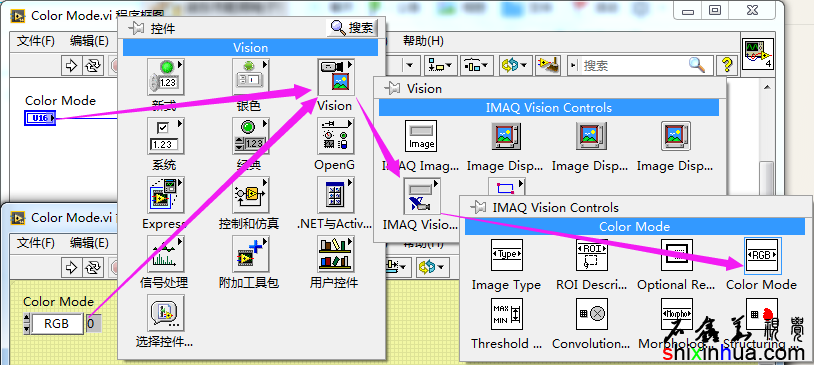Open the Vision controls palette icon
Image resolution: width=814 pixels, height=365 pixels.
[336, 77]
